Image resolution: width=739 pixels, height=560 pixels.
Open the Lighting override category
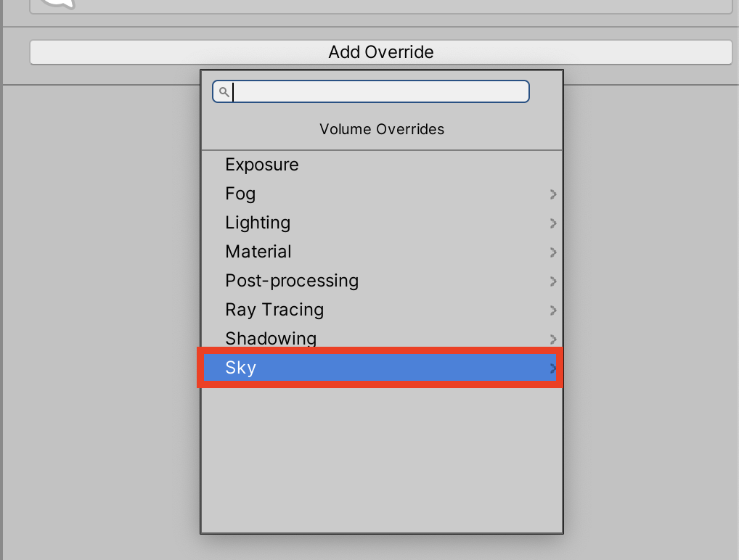click(x=258, y=223)
